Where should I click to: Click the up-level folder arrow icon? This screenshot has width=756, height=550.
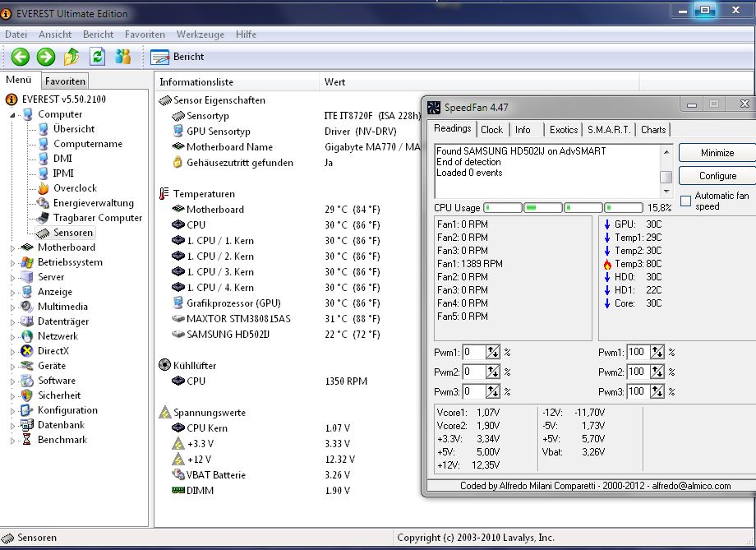pos(71,57)
